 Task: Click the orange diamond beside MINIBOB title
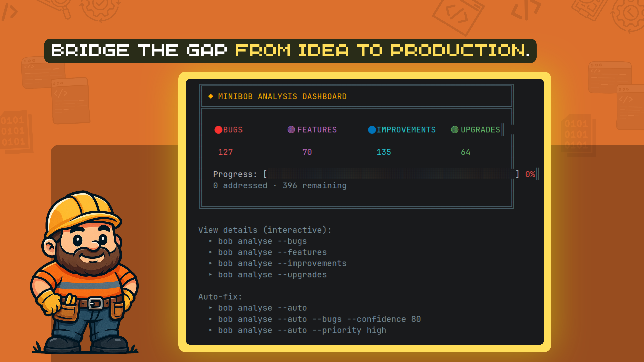pos(211,96)
